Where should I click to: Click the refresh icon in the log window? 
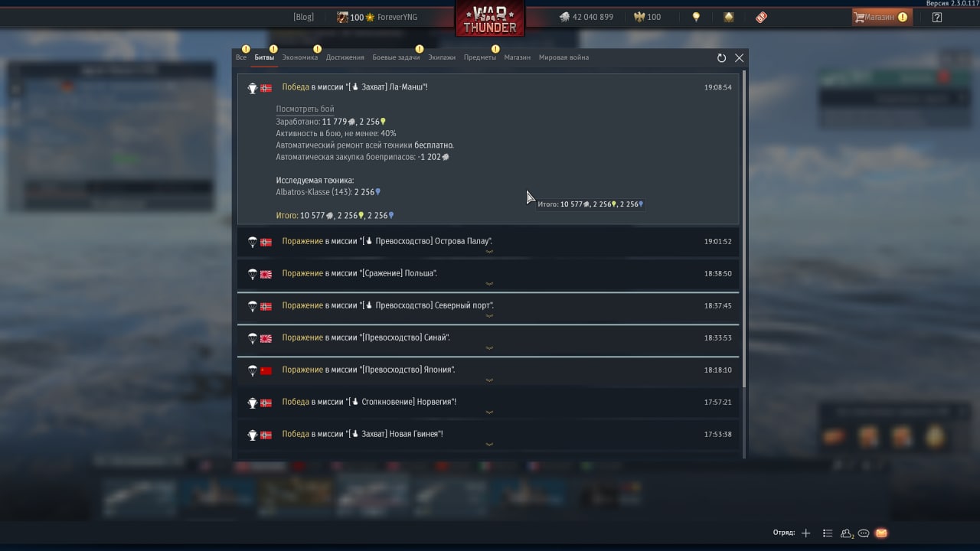point(721,58)
